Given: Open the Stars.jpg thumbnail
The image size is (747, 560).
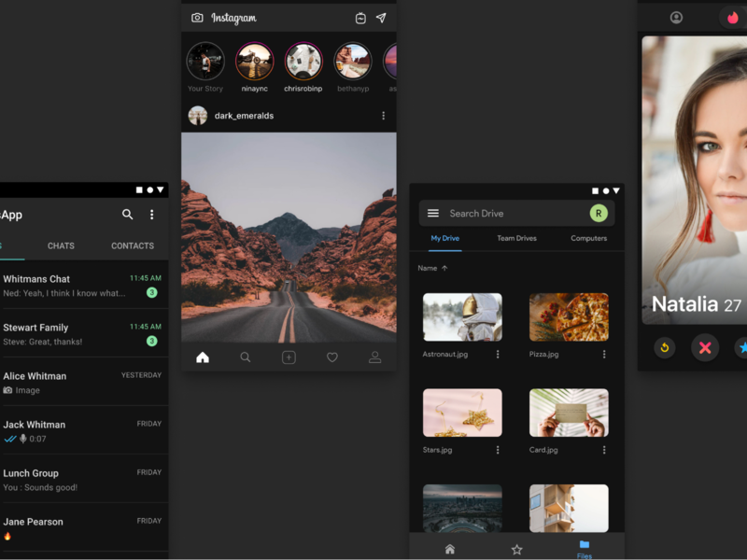Looking at the screenshot, I should click(x=462, y=413).
